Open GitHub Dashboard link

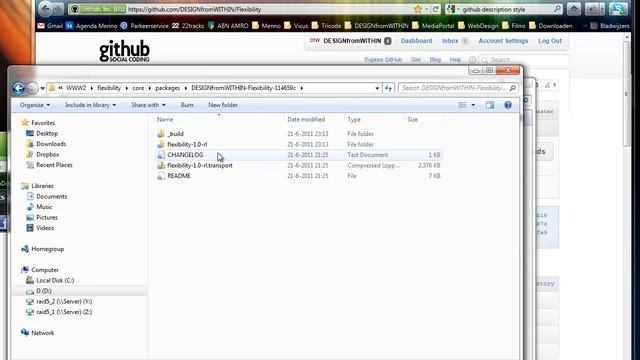pyautogui.click(x=416, y=41)
